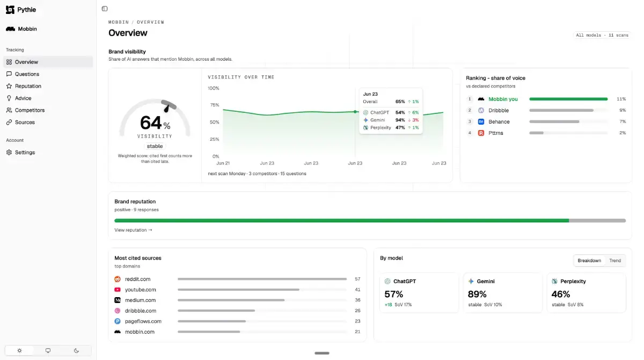The image size is (644, 360).
Task: Click the Overview grid icon
Action: [9, 62]
